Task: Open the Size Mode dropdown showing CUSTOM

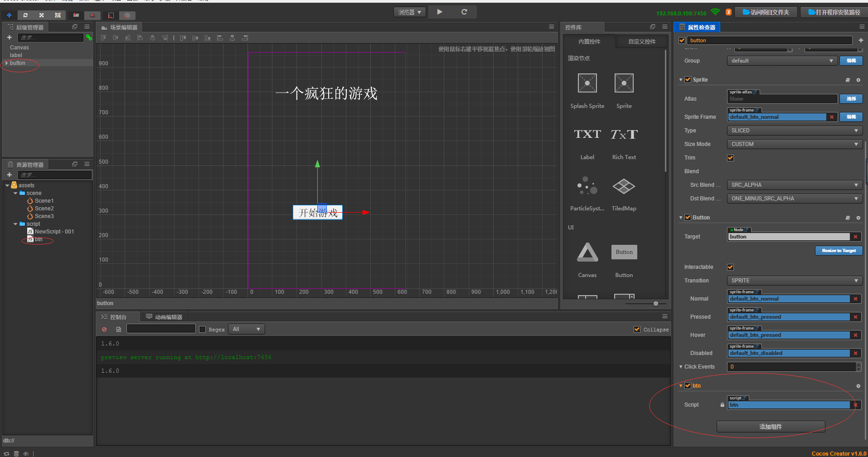Action: pos(795,144)
